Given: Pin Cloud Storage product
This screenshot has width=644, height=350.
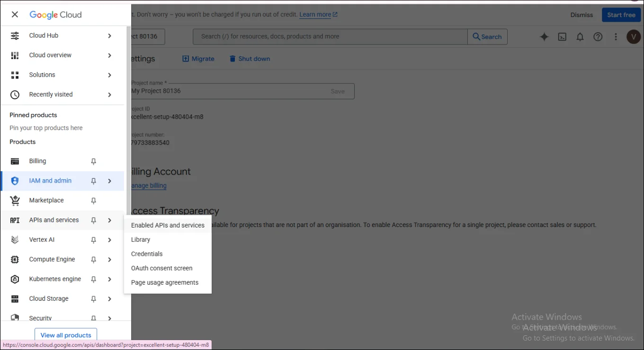Looking at the screenshot, I should [93, 299].
